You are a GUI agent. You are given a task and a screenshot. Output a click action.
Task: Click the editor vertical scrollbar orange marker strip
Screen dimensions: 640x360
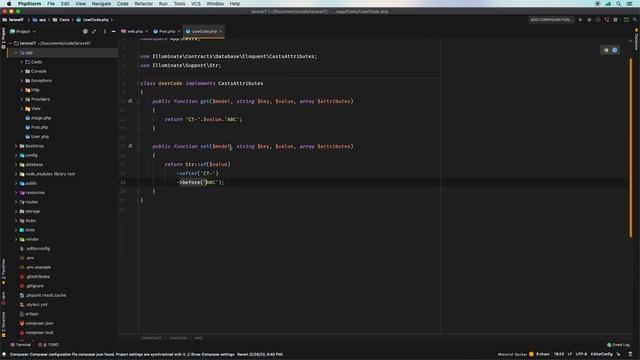coord(631,147)
